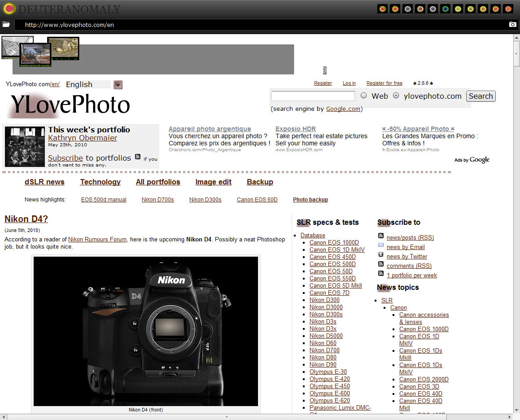Click the Register for free link
The height and width of the screenshot is (420, 520).
click(385, 83)
